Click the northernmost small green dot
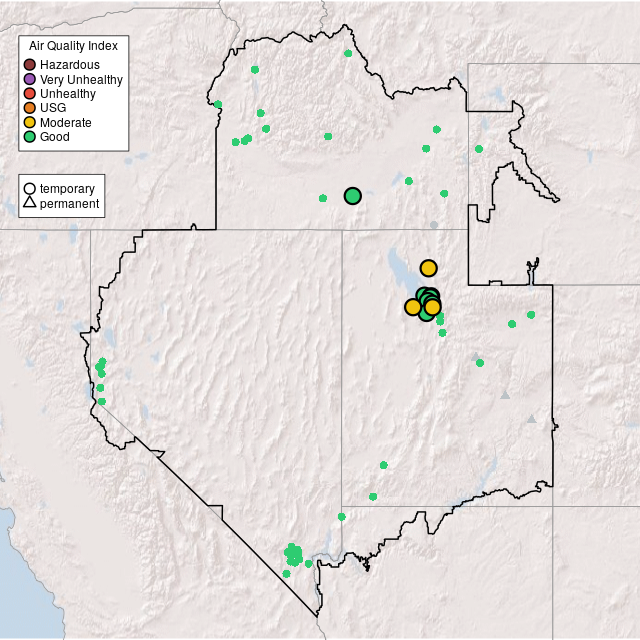Screen dimensions: 640x640 pos(348,53)
